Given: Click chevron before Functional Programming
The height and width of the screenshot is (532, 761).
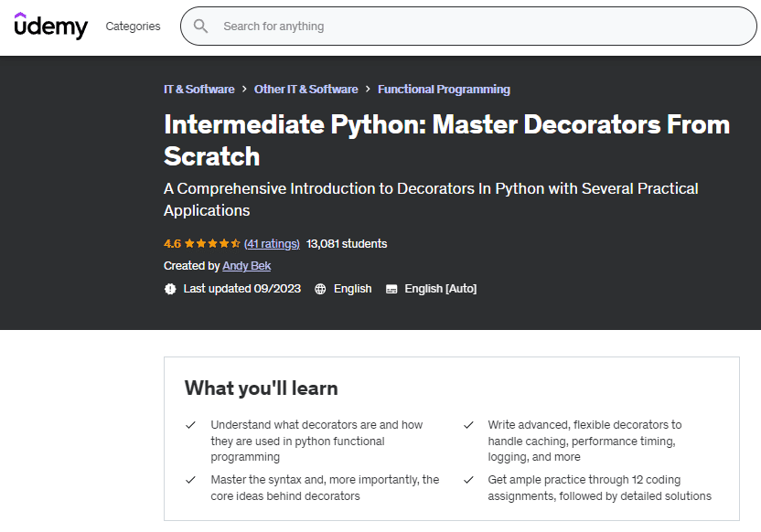Looking at the screenshot, I should coord(368,90).
